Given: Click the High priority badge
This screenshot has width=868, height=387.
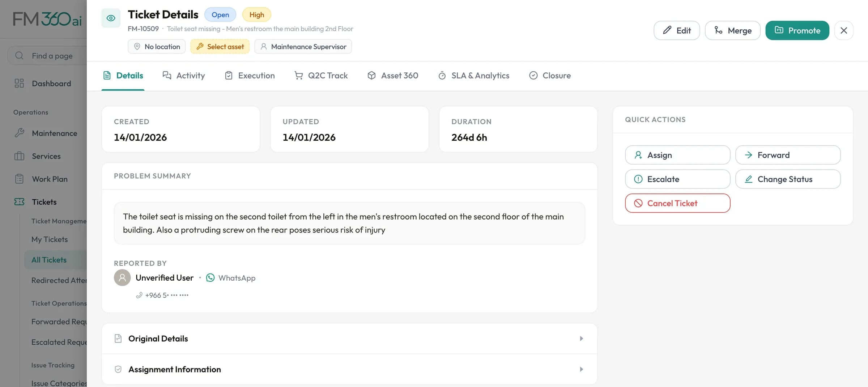Looking at the screenshot, I should [257, 15].
